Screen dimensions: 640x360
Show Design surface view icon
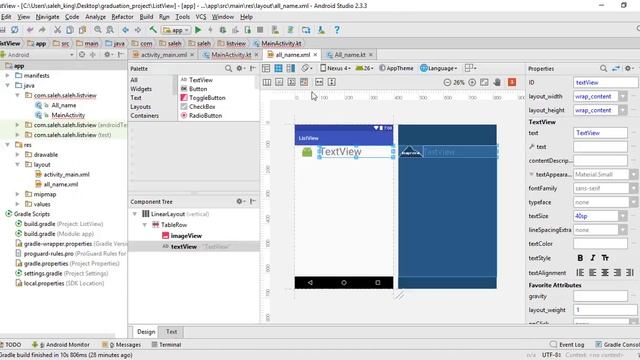(x=266, y=68)
